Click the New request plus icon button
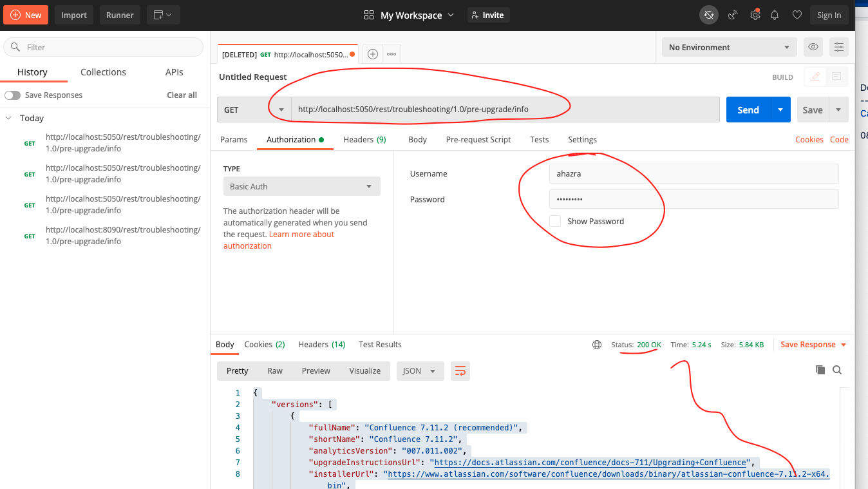868x489 pixels. pyautogui.click(x=26, y=15)
